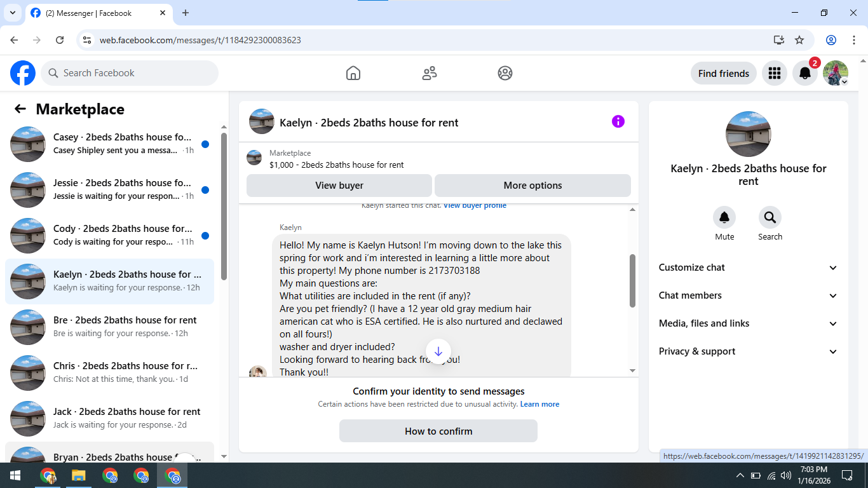
Task: Open Jessie's 2beds 2baths conversation
Action: 109,190
